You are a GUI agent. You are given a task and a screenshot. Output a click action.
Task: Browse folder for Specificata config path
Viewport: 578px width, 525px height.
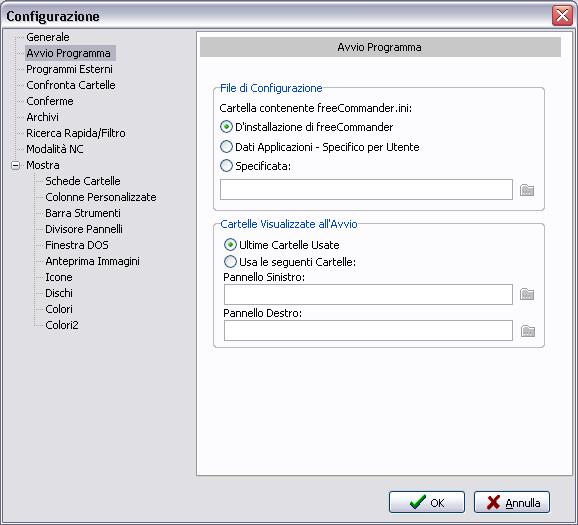[x=527, y=190]
